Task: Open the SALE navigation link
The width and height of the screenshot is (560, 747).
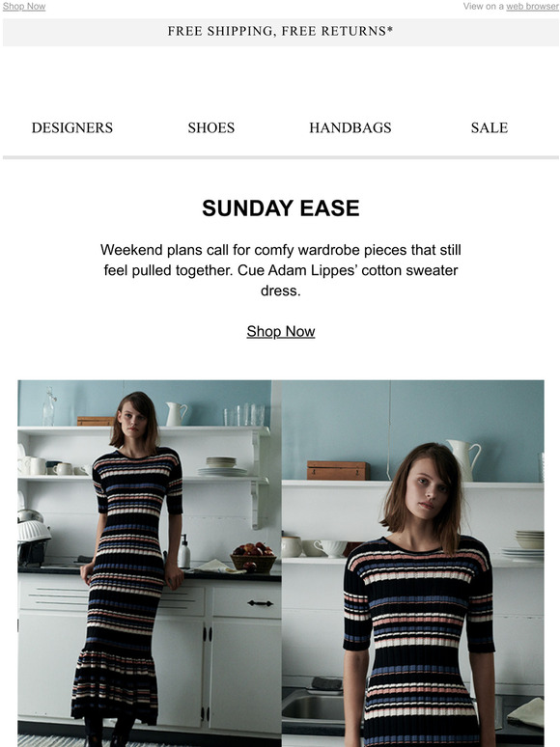Action: click(x=490, y=127)
